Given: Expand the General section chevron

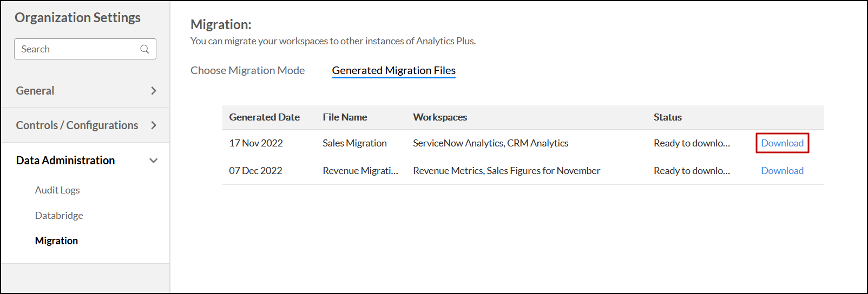Looking at the screenshot, I should [x=154, y=91].
